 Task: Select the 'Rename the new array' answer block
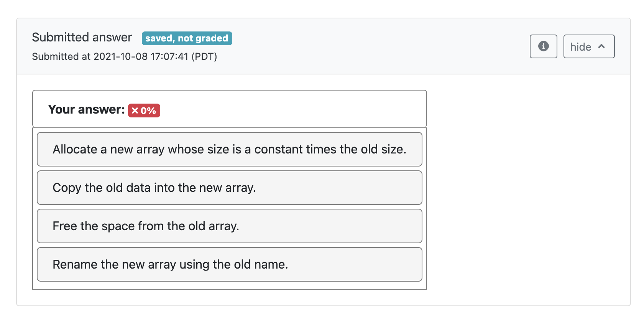pos(229,264)
